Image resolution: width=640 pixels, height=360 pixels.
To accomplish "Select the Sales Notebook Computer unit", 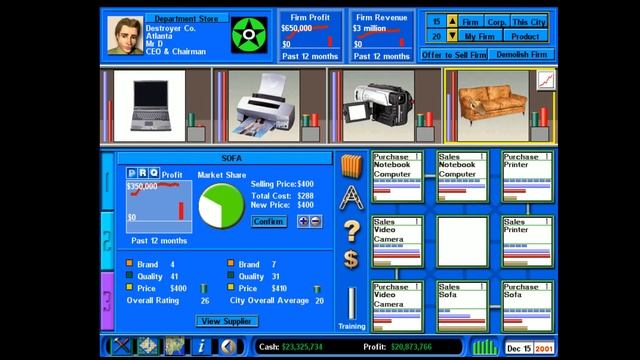I will 462,176.
